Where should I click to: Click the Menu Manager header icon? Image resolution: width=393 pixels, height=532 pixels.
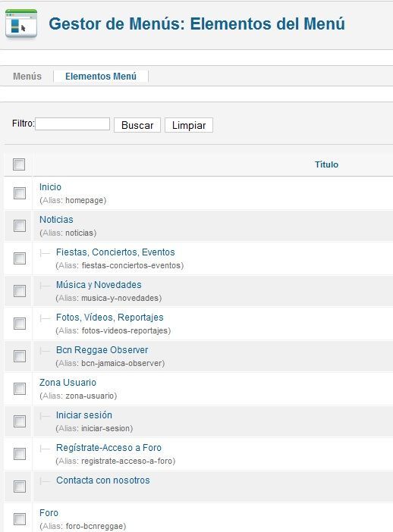21,23
